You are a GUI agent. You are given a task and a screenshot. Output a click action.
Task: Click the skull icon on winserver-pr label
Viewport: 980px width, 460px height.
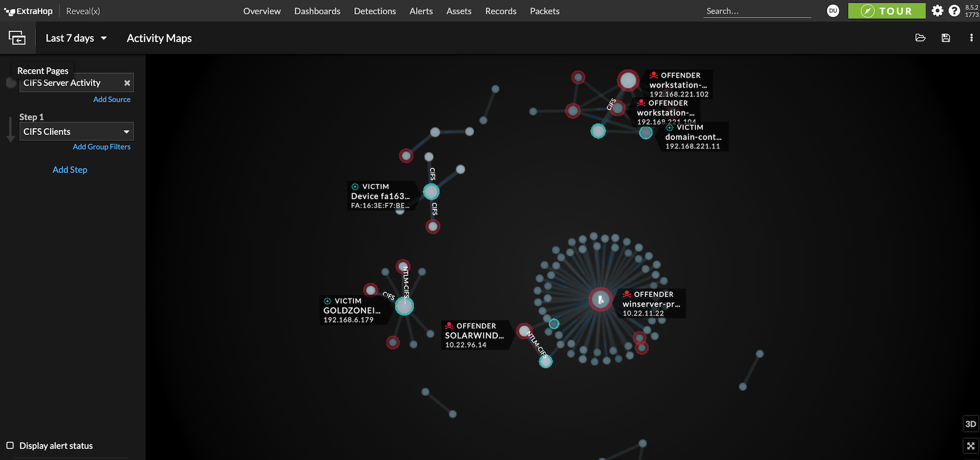[x=627, y=294]
